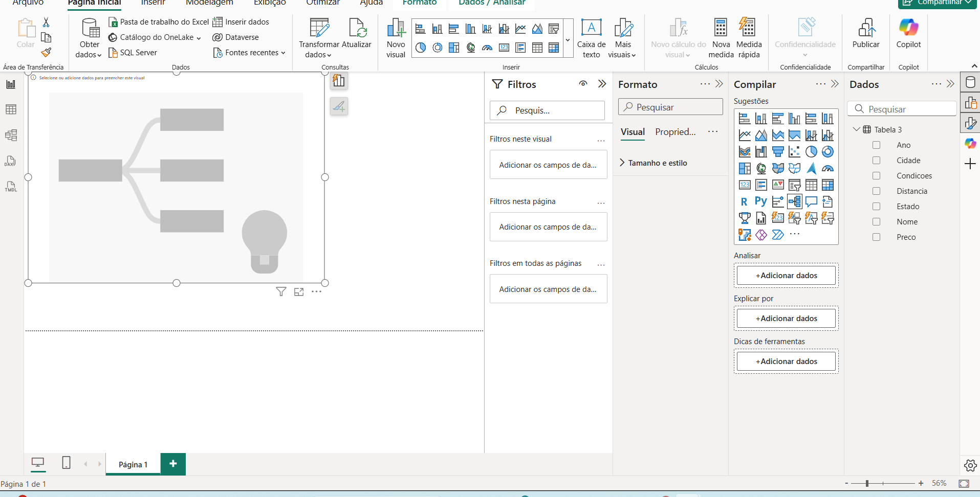
Task: Select Azure map arrow visual in Sugestões
Action: [811, 168]
